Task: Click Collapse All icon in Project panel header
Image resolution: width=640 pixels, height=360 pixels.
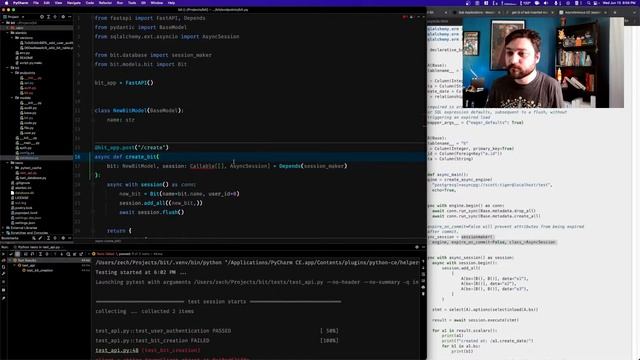Action: (55, 17)
